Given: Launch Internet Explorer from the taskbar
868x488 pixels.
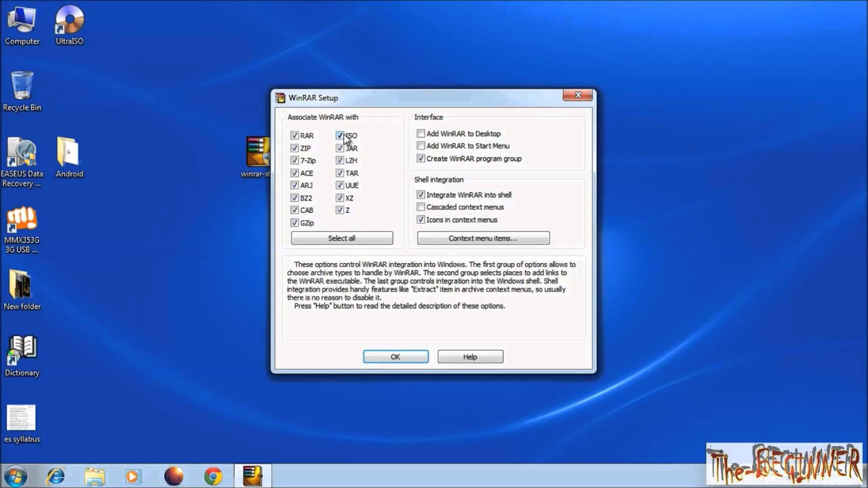Looking at the screenshot, I should point(56,476).
